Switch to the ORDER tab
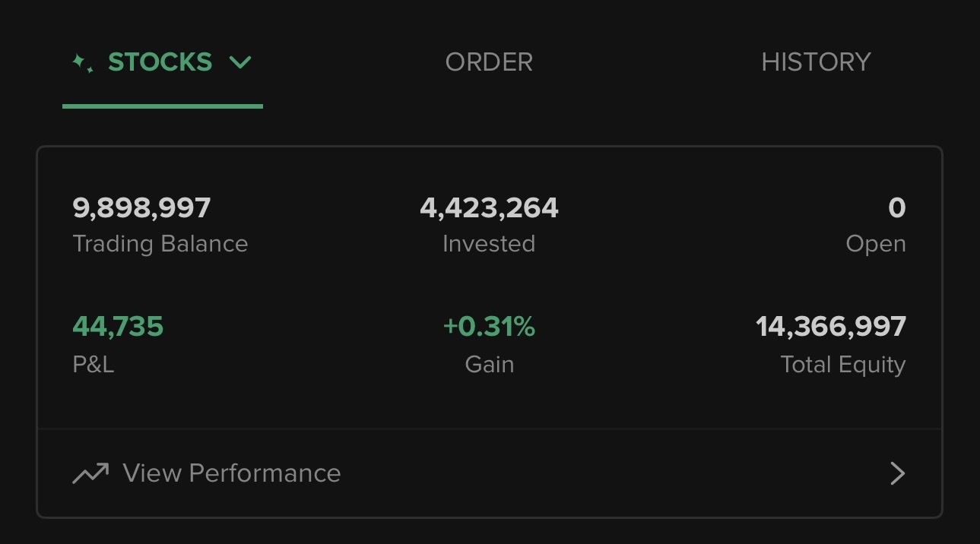 489,62
